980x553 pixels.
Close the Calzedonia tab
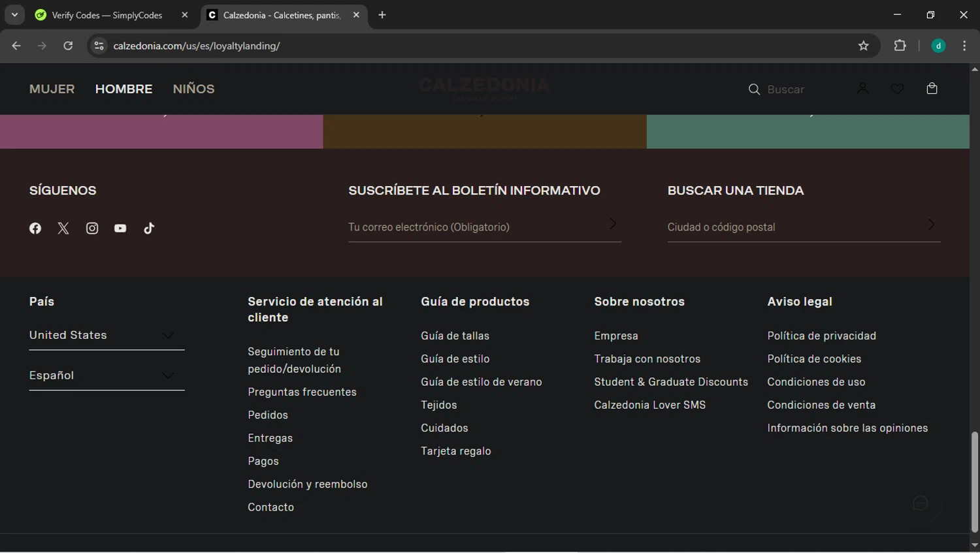[356, 15]
